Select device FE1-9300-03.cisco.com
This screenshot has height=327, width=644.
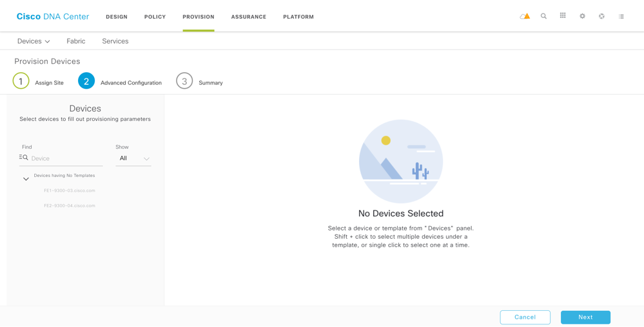click(70, 191)
